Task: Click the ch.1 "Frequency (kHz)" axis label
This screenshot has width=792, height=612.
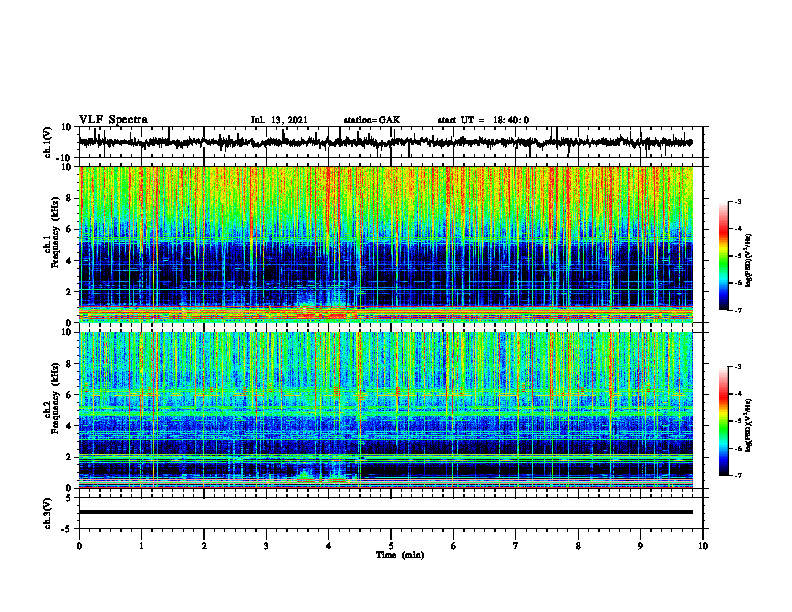Action: (x=55, y=232)
